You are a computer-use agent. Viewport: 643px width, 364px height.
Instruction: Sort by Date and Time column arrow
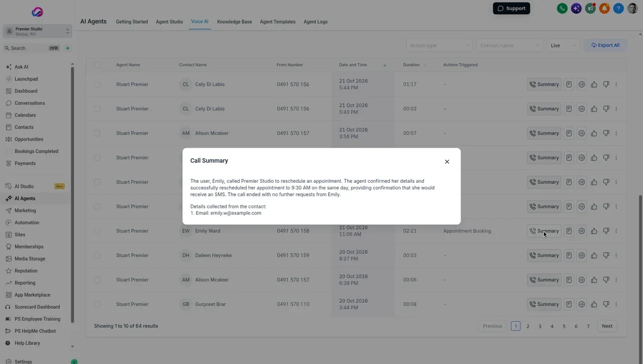pos(385,65)
